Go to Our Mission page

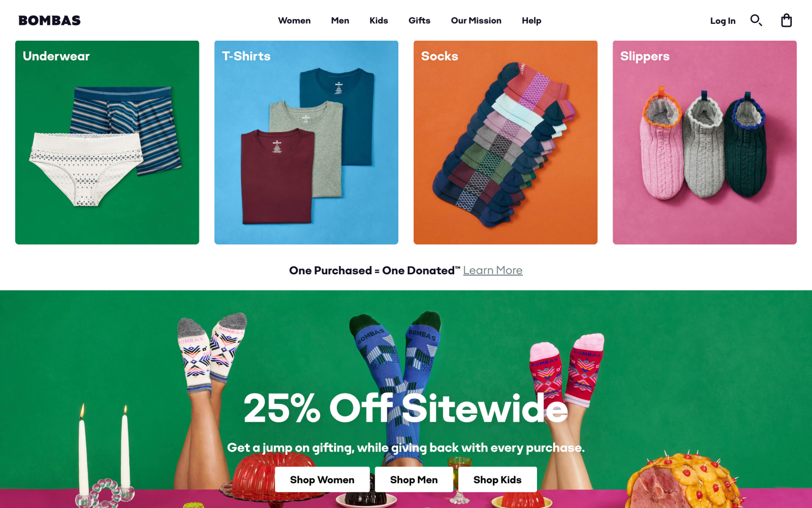[476, 20]
